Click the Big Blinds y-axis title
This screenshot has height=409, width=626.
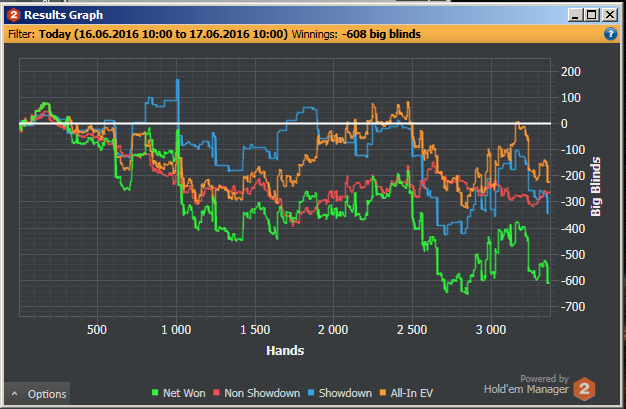tap(596, 187)
